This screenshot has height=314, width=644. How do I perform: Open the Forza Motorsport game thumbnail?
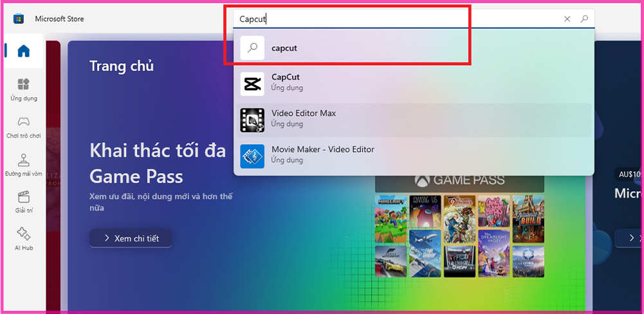pyautogui.click(x=391, y=261)
